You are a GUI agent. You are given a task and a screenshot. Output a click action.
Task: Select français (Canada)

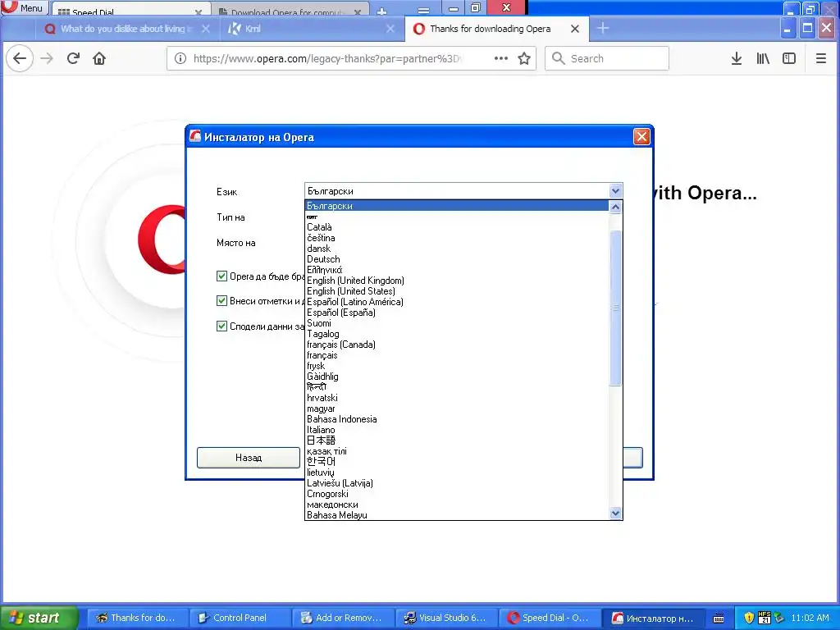457,345
